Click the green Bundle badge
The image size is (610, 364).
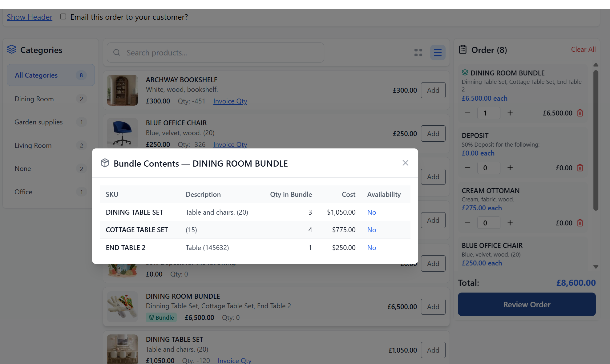click(161, 317)
